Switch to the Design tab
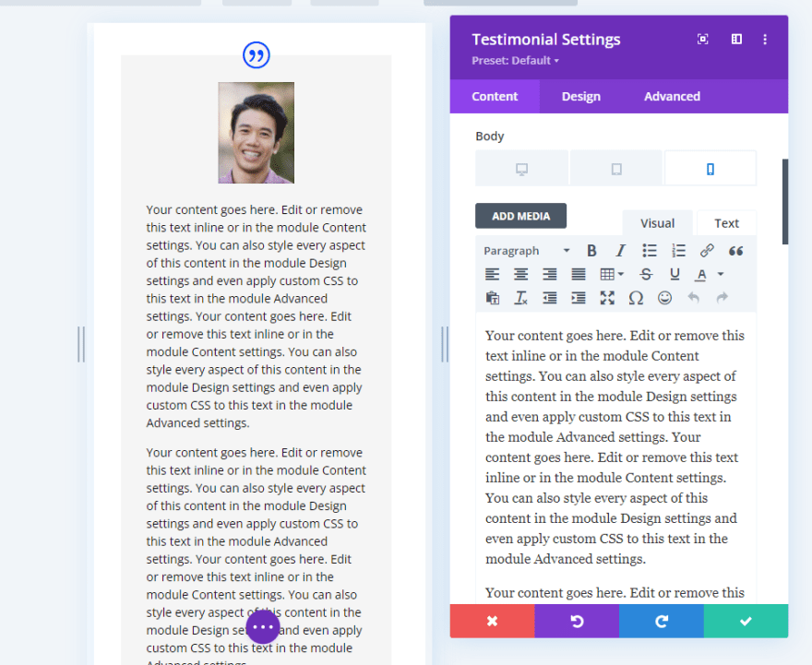Viewport: 812px width, 665px height. [580, 96]
